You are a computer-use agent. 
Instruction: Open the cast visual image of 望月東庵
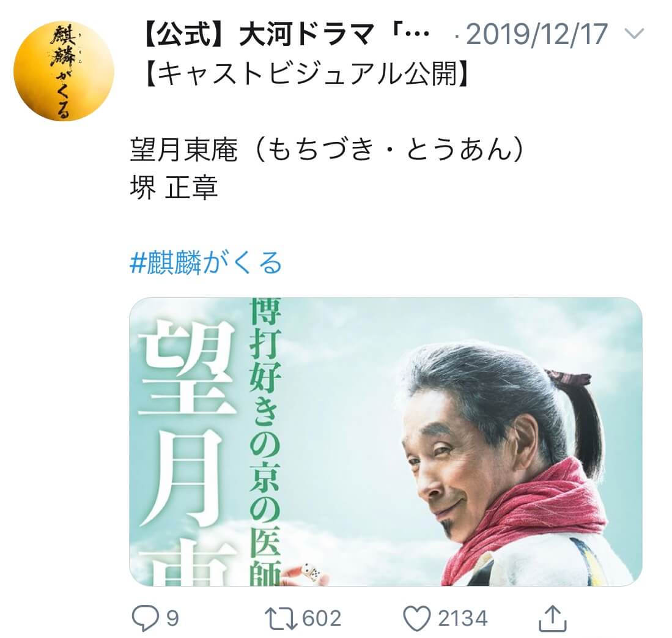[385, 442]
